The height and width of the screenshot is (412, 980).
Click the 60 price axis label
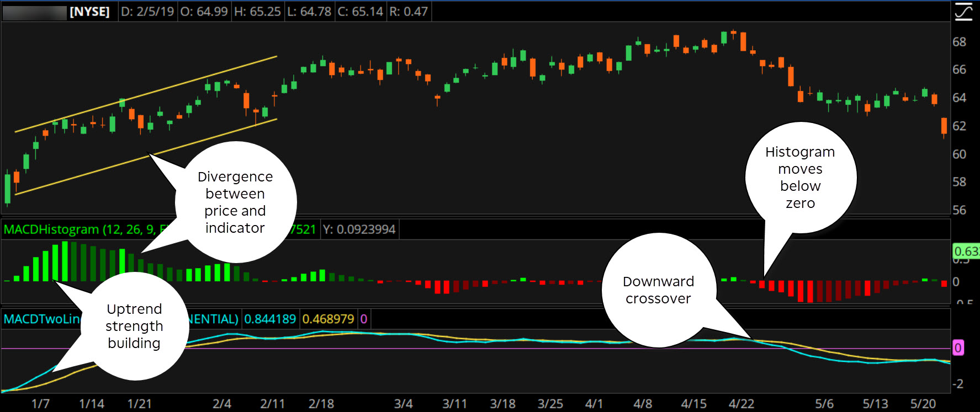pyautogui.click(x=960, y=154)
